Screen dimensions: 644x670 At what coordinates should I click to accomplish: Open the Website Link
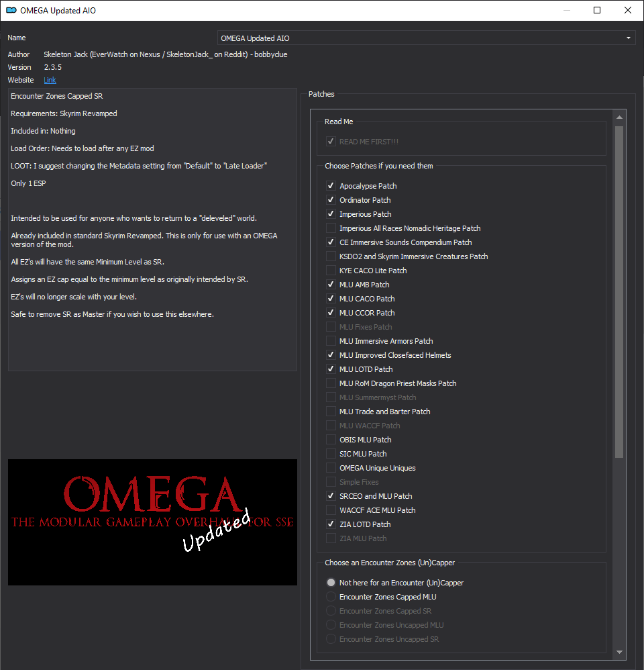tap(50, 80)
